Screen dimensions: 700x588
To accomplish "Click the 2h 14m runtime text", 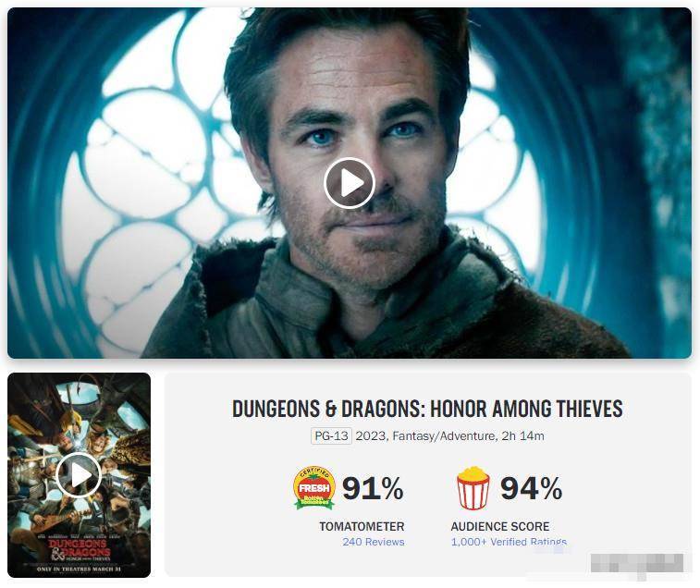I will point(522,435).
